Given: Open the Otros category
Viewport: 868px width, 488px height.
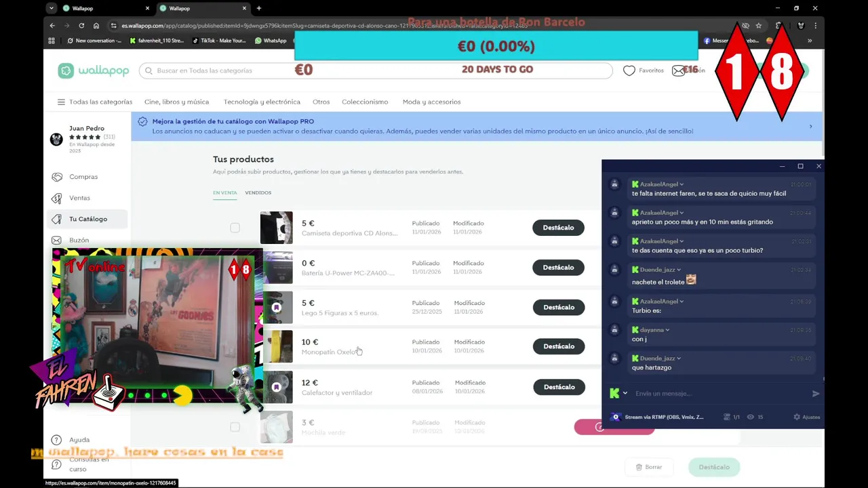Looking at the screenshot, I should click(x=321, y=102).
